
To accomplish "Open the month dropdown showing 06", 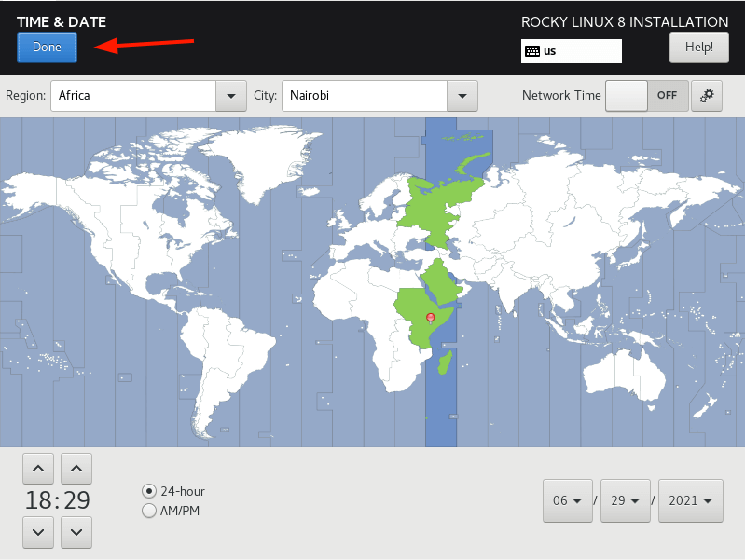I will click(x=567, y=500).
